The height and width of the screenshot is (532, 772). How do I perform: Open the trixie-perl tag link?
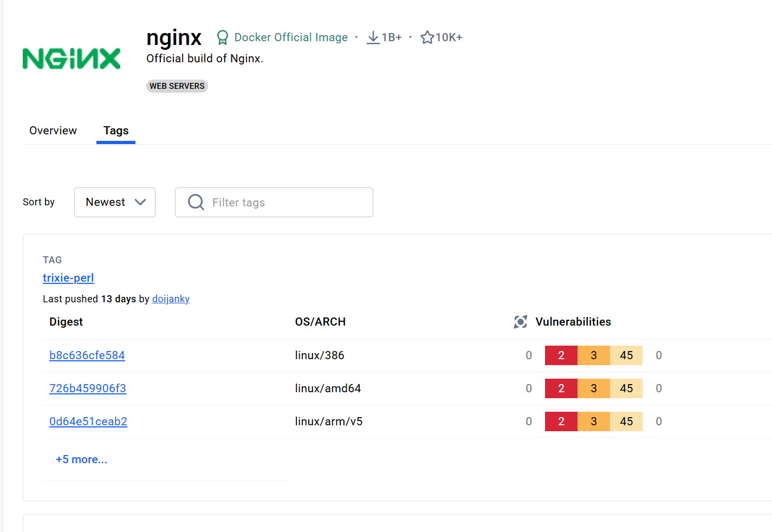pyautogui.click(x=68, y=278)
